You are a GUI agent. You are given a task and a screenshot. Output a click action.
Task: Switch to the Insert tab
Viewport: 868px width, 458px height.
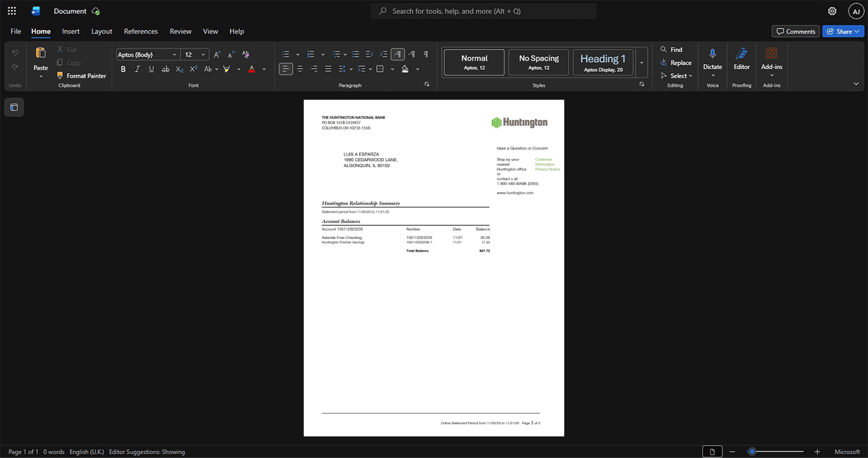71,31
